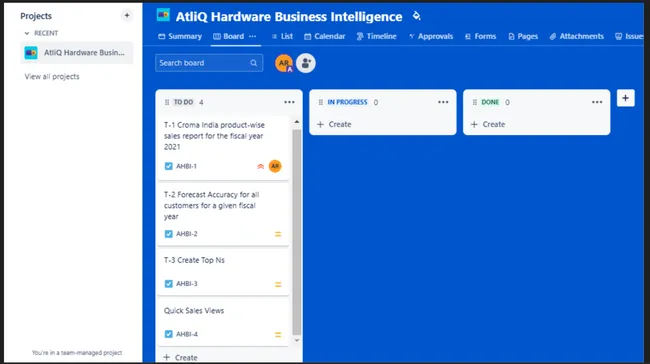This screenshot has width=650, height=364.
Task: Open AtliQ Hardware Busin... project in sidebar
Action: 77,53
